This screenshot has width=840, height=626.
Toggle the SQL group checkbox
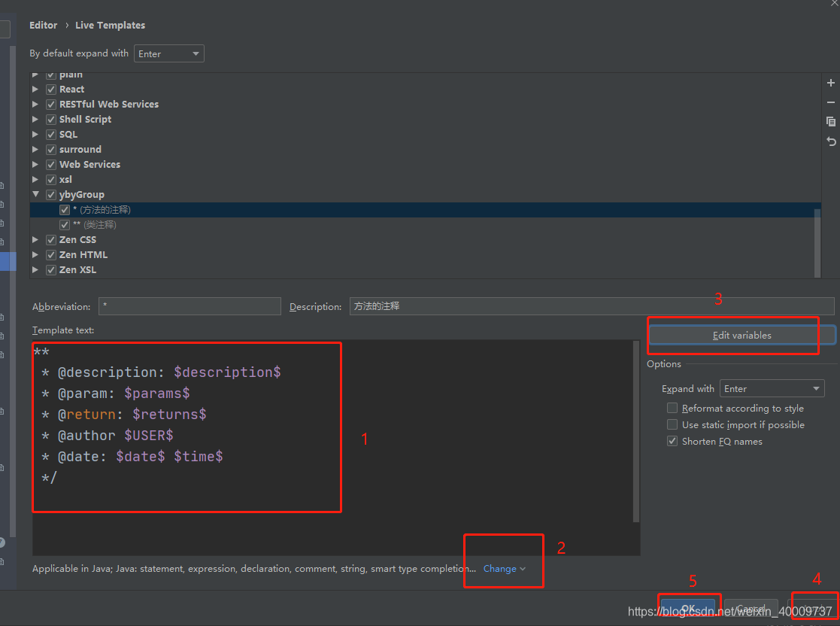click(x=51, y=135)
